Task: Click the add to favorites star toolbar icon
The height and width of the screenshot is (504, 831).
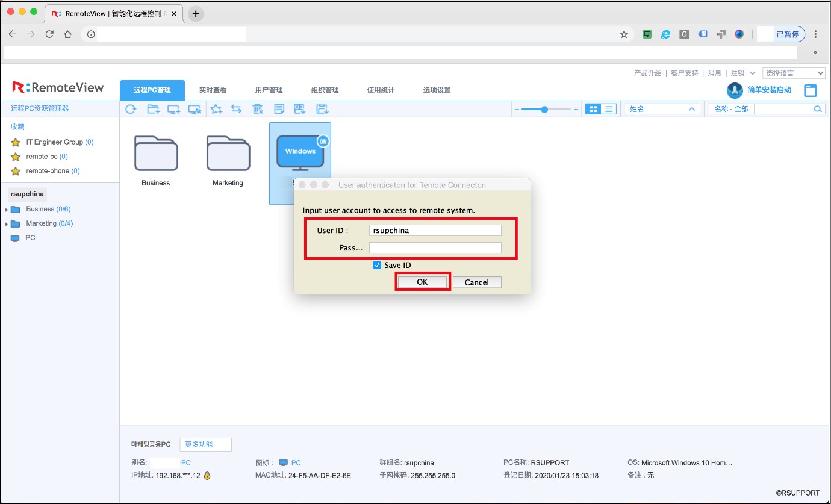Action: [216, 109]
